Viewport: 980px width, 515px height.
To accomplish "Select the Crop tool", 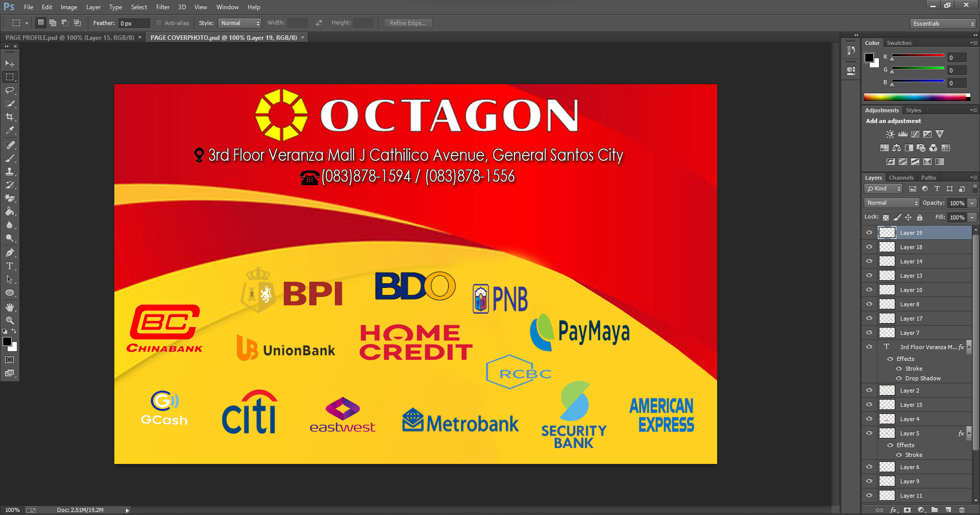I will pyautogui.click(x=10, y=116).
